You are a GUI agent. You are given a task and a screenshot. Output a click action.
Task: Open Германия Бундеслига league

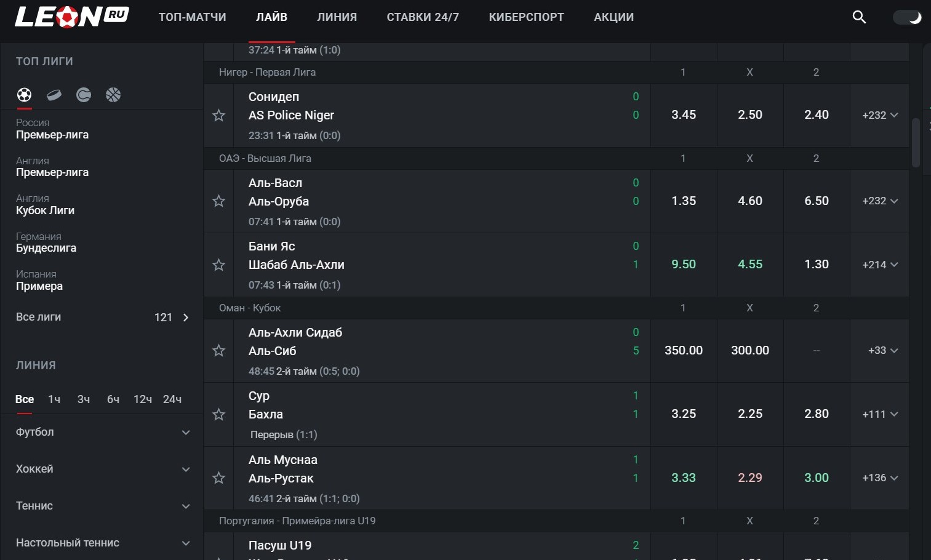coord(46,242)
